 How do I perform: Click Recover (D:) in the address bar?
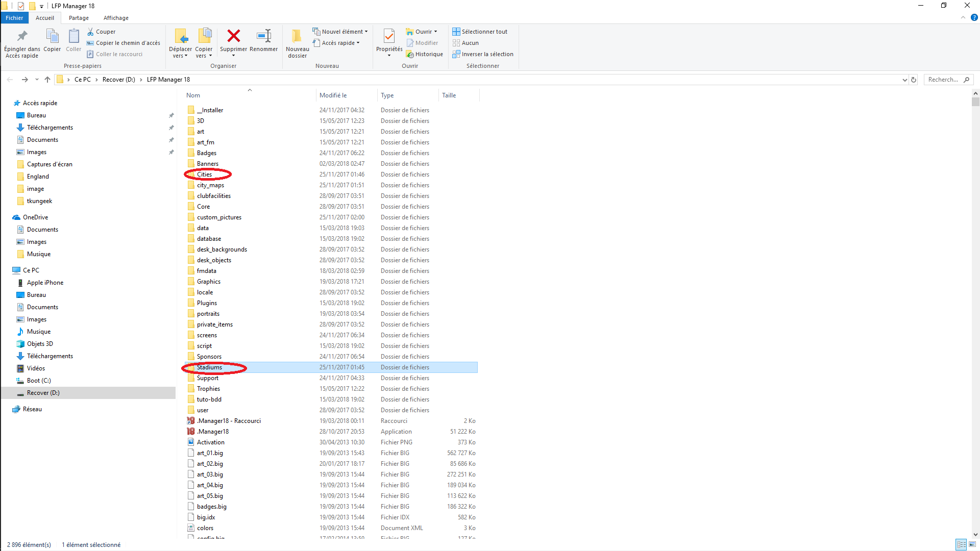click(x=119, y=80)
